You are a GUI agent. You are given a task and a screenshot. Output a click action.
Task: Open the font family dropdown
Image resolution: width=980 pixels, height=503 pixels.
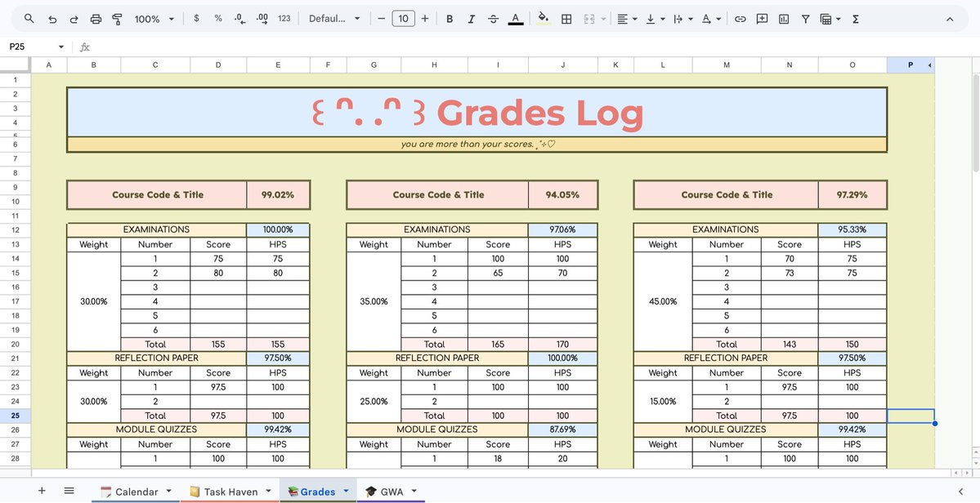[x=334, y=19]
